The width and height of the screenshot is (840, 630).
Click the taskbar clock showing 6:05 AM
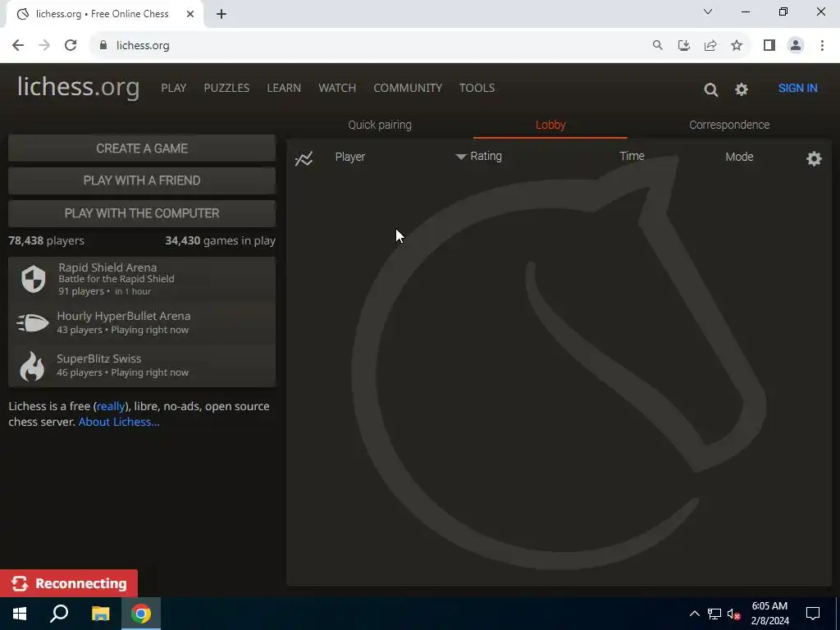(769, 614)
